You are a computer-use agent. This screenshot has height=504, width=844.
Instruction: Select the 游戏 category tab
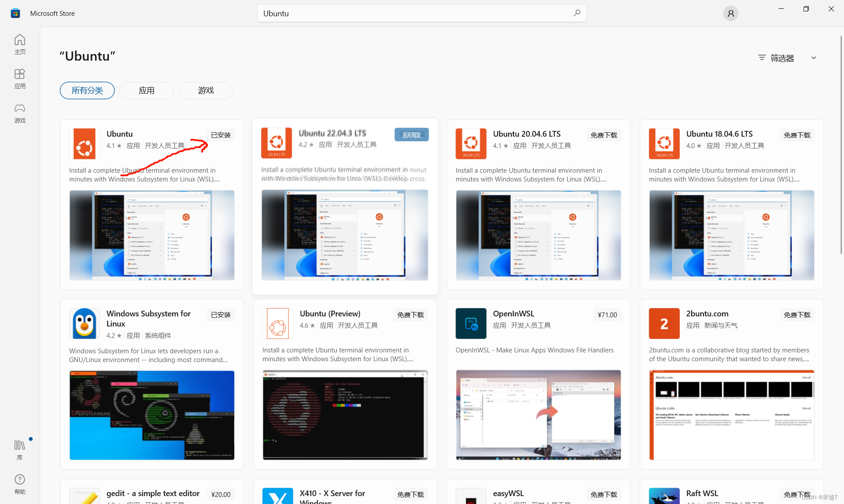point(206,91)
